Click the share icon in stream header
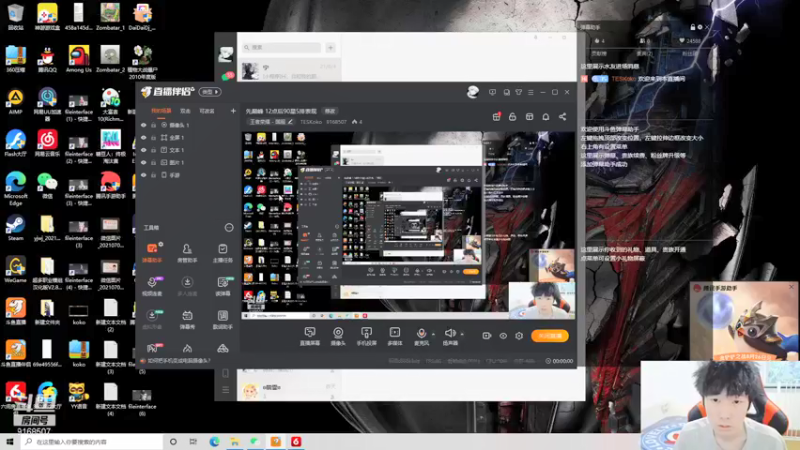The image size is (800, 450). 562,117
